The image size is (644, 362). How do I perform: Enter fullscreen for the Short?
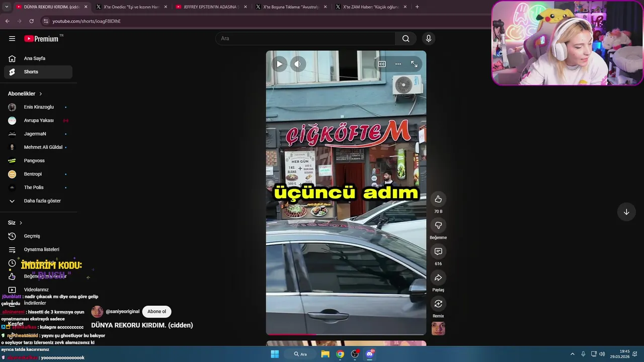pos(414,64)
